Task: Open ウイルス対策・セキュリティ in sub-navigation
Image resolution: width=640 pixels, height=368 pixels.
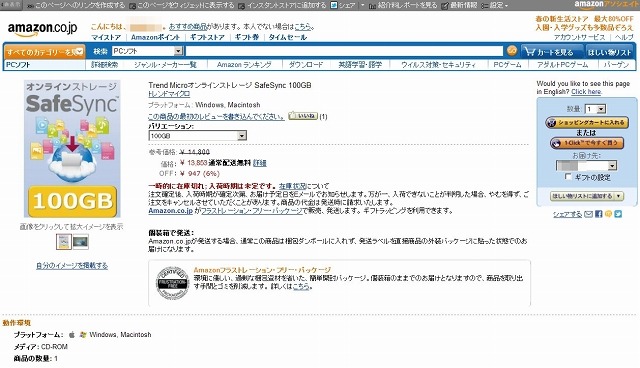Action: click(438, 65)
